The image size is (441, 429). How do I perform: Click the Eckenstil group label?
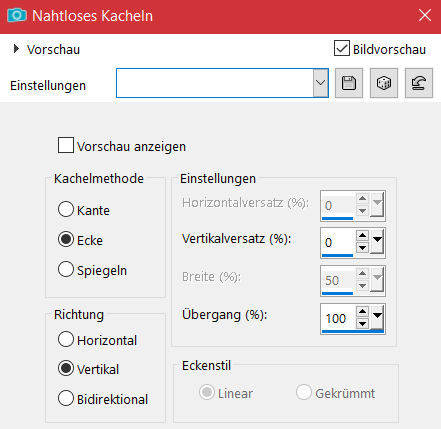coord(206,365)
